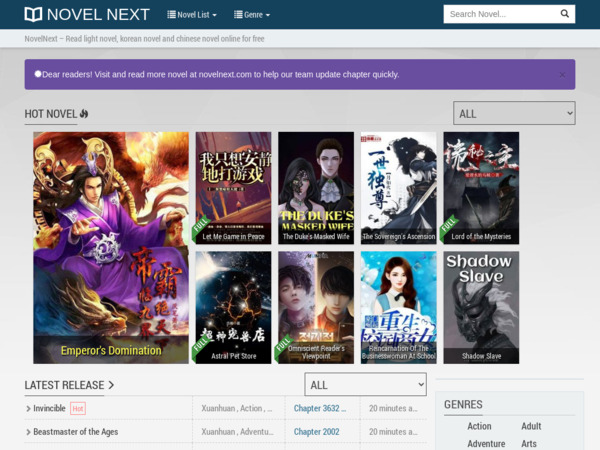Viewport: 600px width, 450px height.
Task: Open the Beastmaster of the Ages link
Action: [76, 432]
